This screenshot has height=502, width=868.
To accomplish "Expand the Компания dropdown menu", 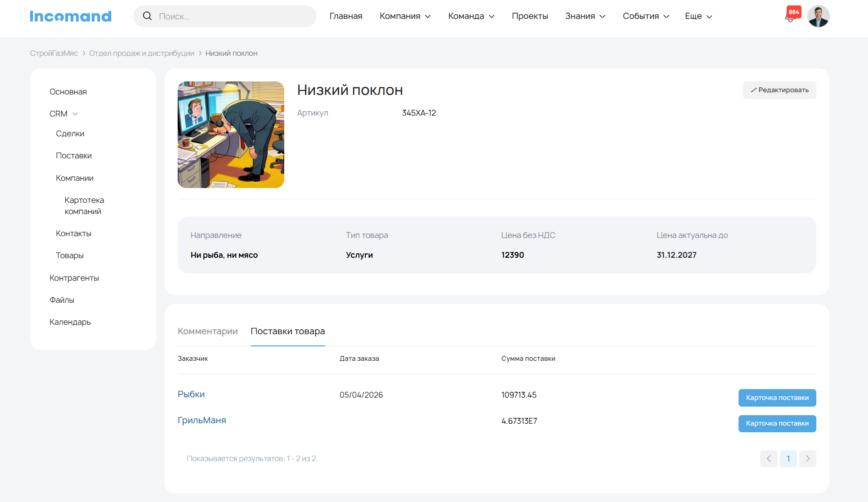I will (405, 16).
